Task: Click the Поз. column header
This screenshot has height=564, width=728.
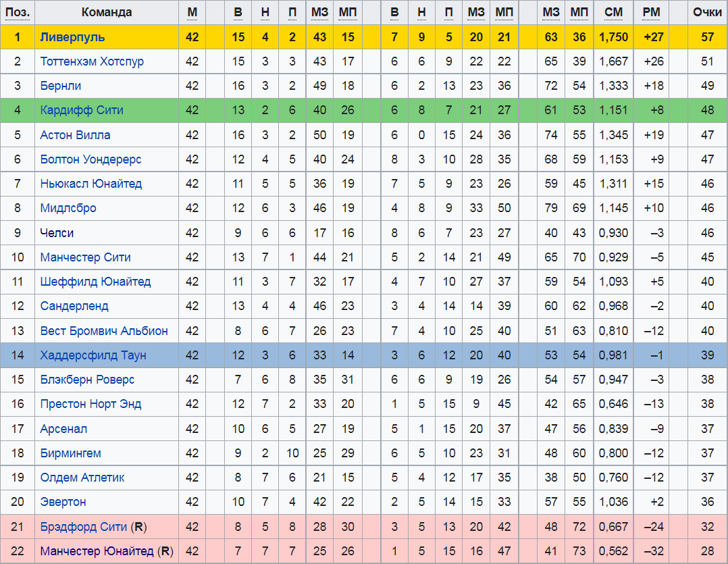Action: (17, 12)
